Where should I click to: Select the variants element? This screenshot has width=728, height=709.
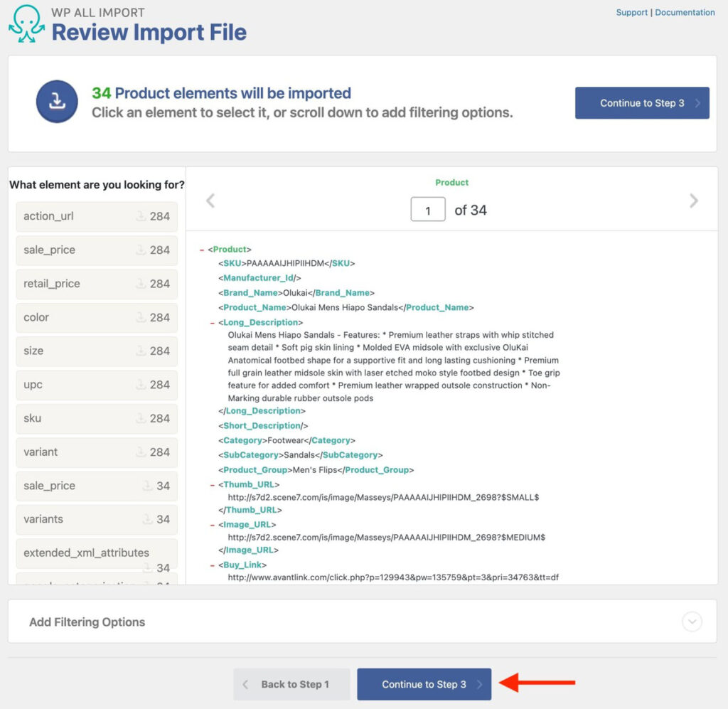pyautogui.click(x=97, y=519)
